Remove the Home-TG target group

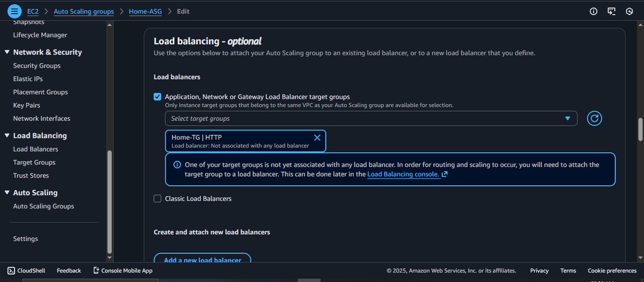click(317, 137)
